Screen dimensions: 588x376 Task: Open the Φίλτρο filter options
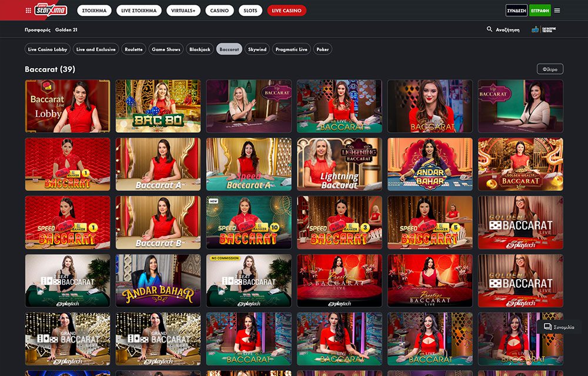[550, 69]
